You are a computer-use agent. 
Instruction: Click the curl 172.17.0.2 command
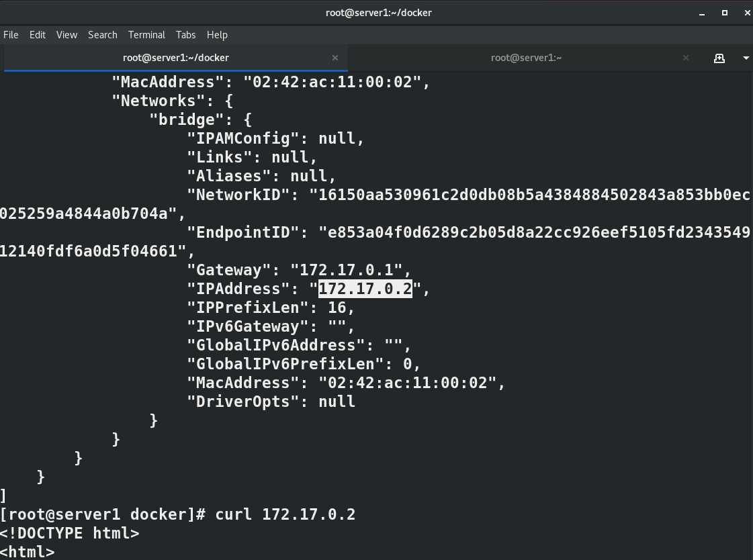pyautogui.click(x=285, y=514)
